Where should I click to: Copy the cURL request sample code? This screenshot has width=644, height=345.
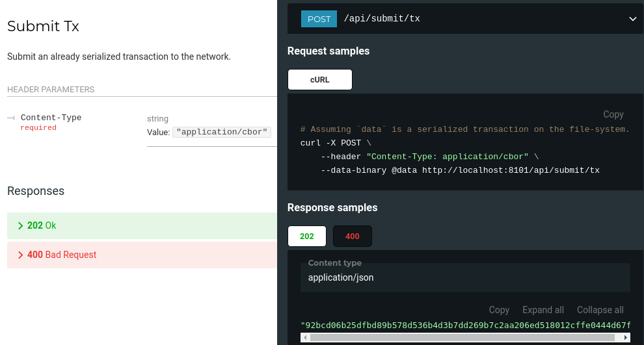point(613,114)
